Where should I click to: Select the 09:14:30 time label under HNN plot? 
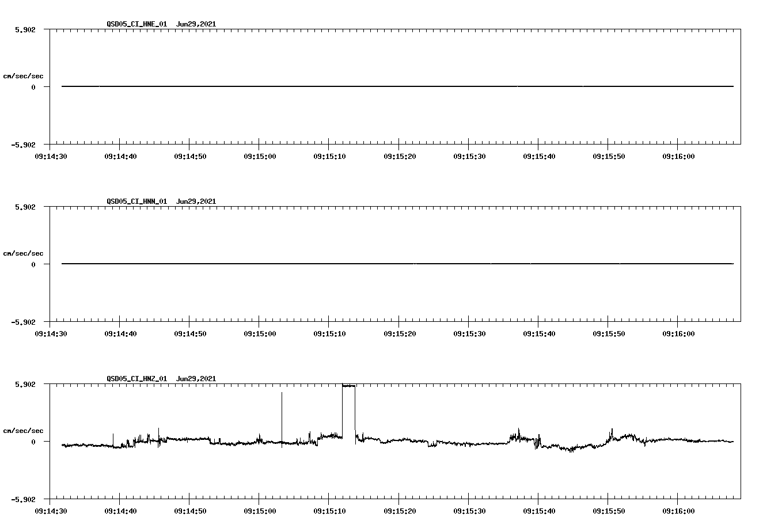click(x=50, y=334)
